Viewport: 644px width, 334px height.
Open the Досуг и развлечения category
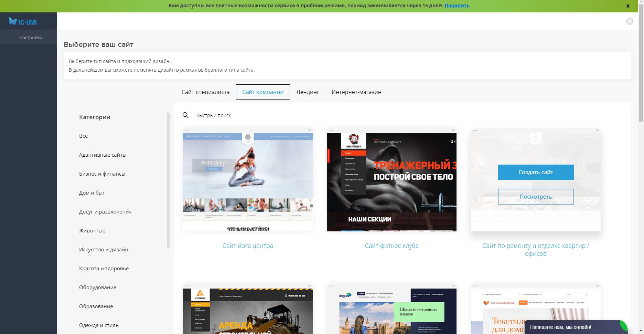(x=105, y=211)
